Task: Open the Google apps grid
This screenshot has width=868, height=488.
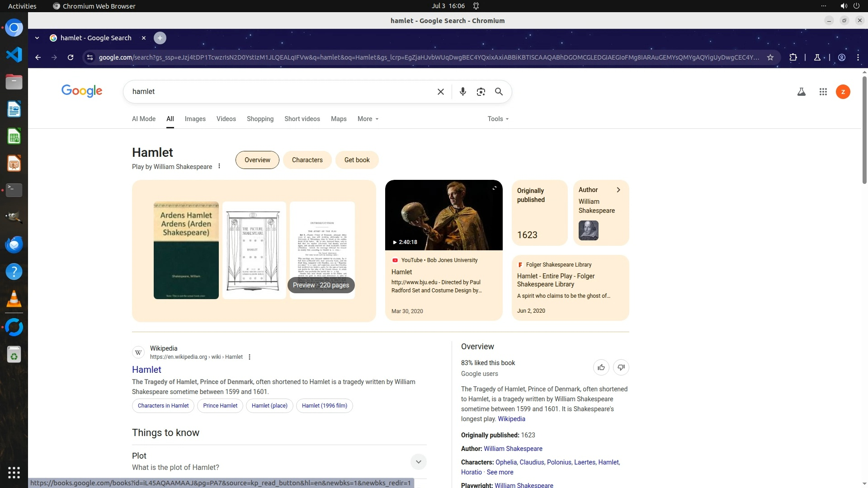Action: coord(823,92)
